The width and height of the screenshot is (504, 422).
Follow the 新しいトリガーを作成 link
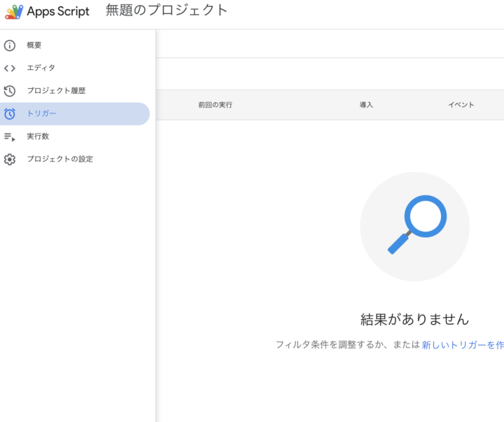point(462,345)
